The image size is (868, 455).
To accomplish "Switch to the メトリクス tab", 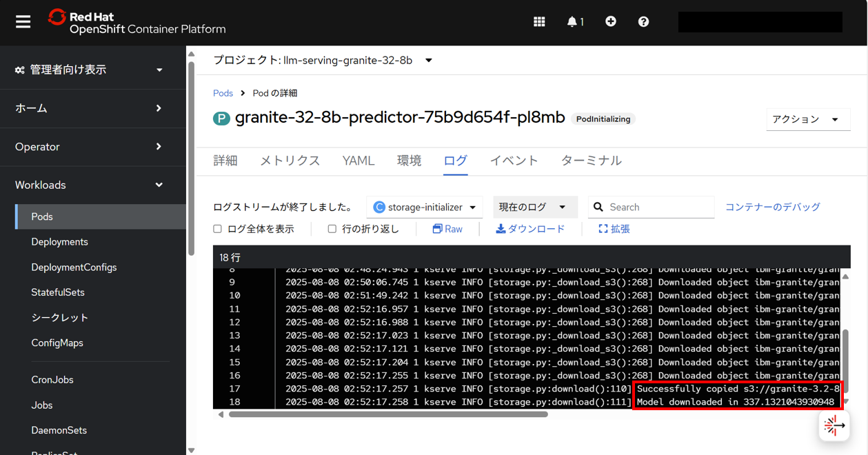I will [290, 161].
